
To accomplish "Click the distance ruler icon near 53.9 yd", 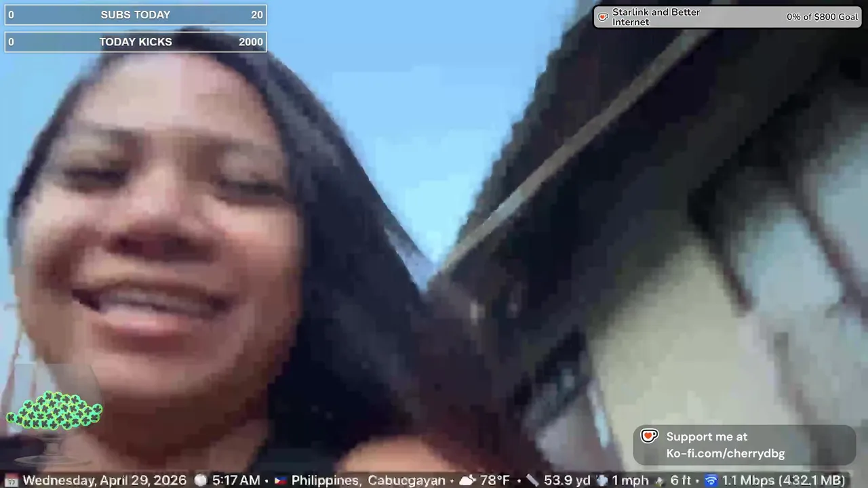I will click(x=532, y=481).
